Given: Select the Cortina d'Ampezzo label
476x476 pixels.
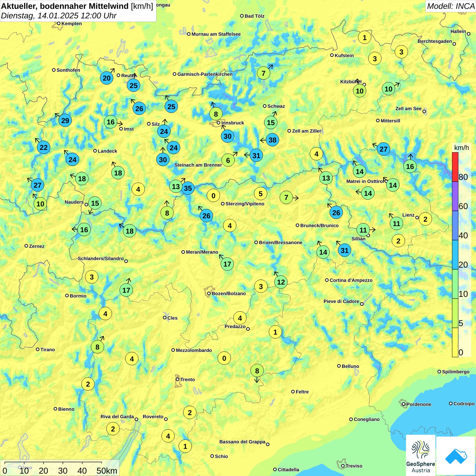Looking at the screenshot, I should pos(351,280).
